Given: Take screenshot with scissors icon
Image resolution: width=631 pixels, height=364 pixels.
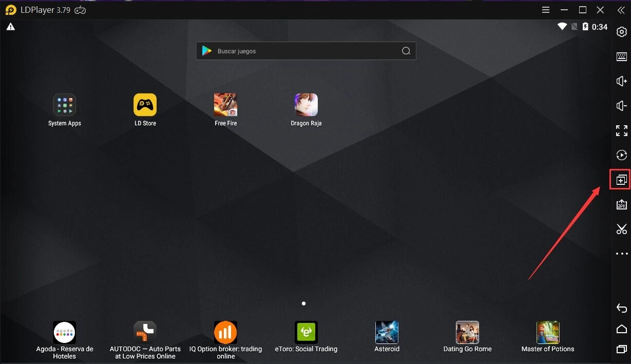Looking at the screenshot, I should 621,229.
